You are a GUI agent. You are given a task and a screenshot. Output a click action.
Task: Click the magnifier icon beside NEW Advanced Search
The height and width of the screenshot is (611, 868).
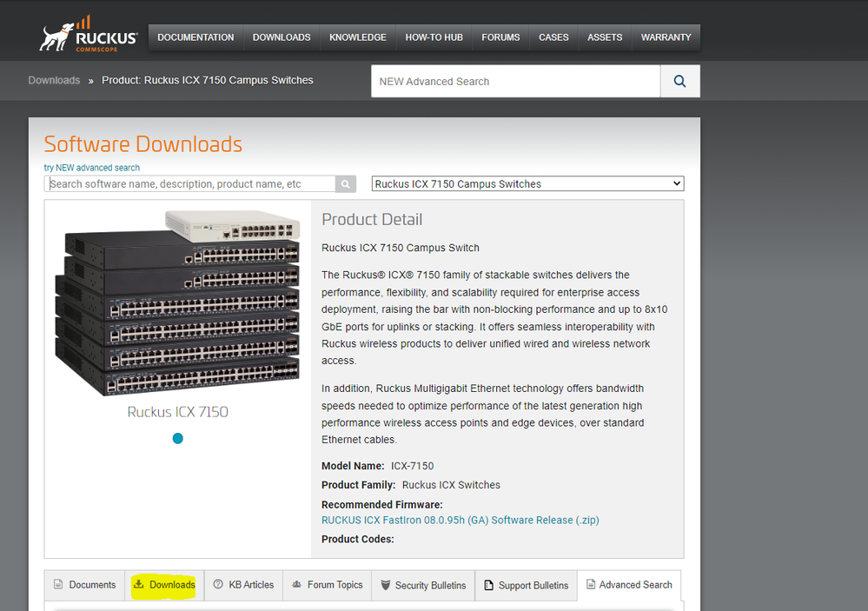click(x=679, y=81)
